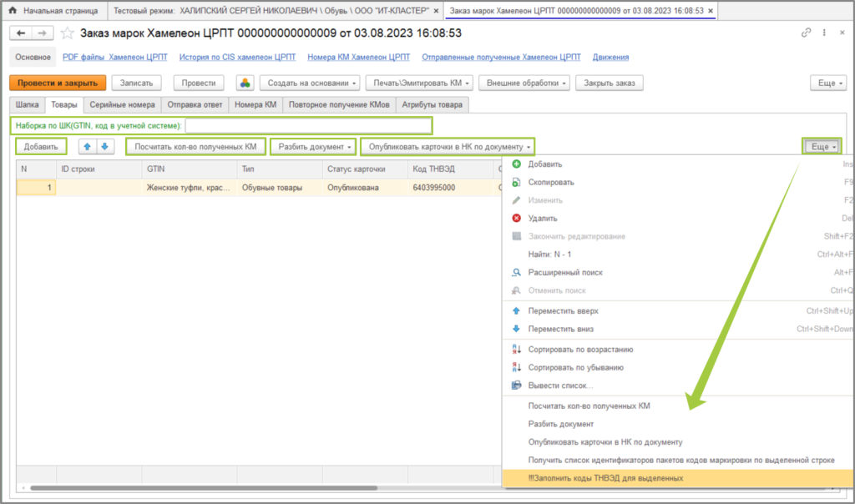Select Найти: N - 1 menu entry
Screen dimensions: 855x504
678,254
